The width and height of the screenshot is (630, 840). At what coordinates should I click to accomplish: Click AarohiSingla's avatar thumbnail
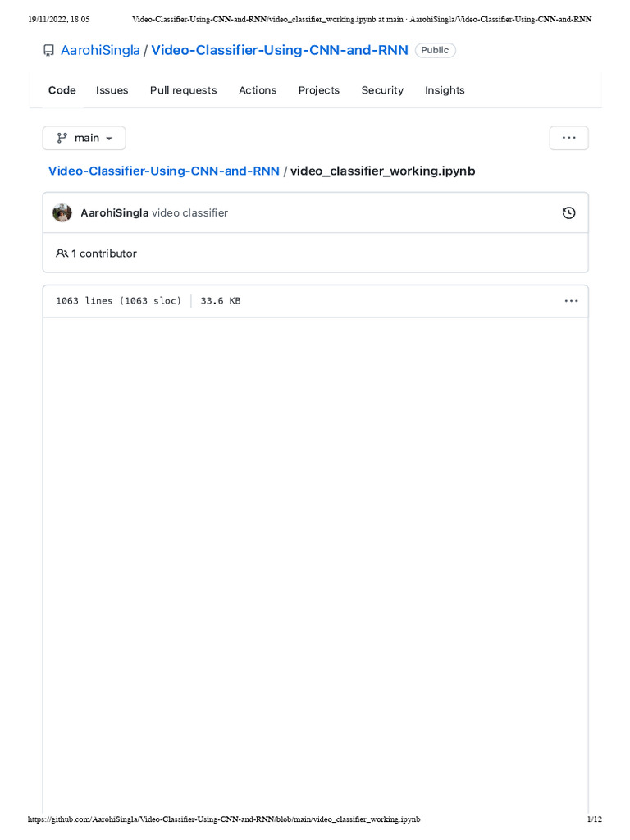pyautogui.click(x=62, y=213)
